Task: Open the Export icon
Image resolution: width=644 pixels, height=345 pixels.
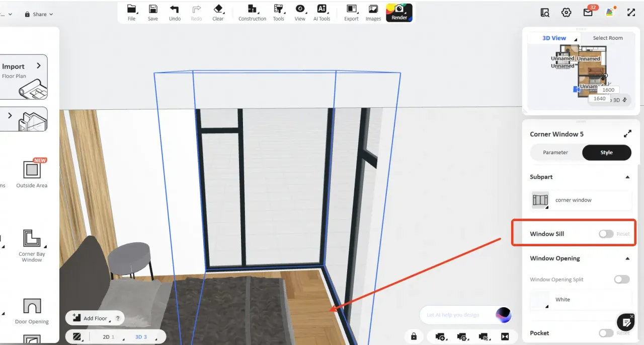Action: pos(351,13)
